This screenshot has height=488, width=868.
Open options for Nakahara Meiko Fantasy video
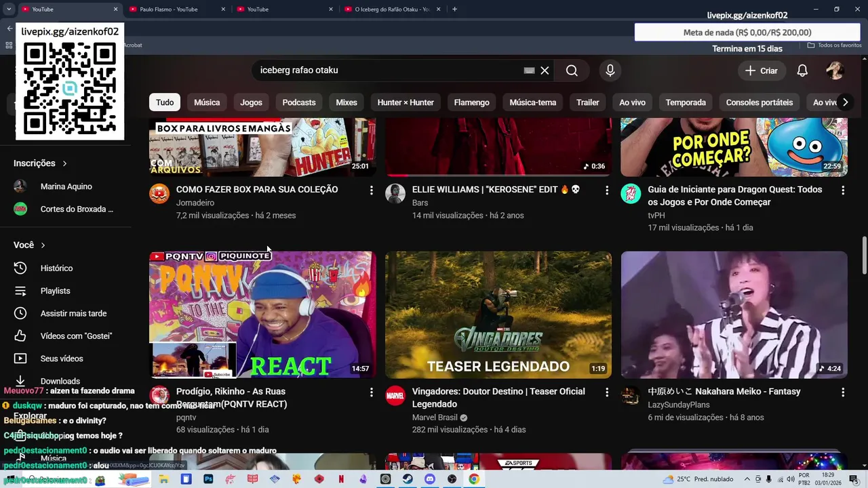click(x=843, y=392)
